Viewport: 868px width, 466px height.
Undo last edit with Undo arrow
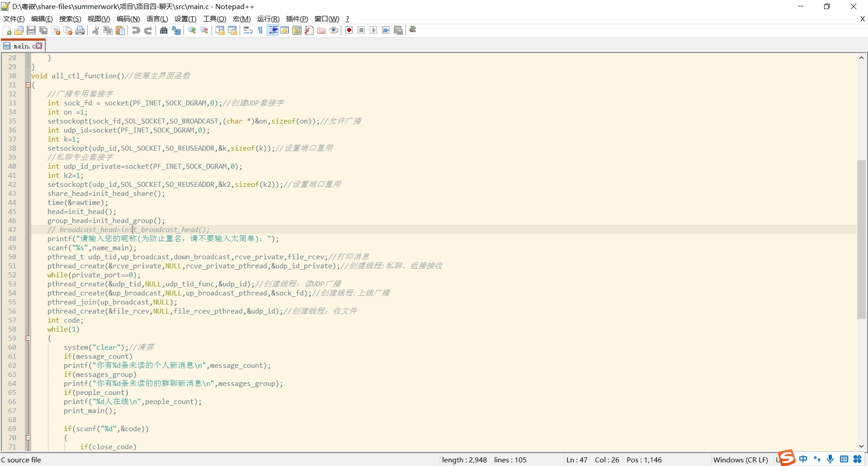point(136,30)
